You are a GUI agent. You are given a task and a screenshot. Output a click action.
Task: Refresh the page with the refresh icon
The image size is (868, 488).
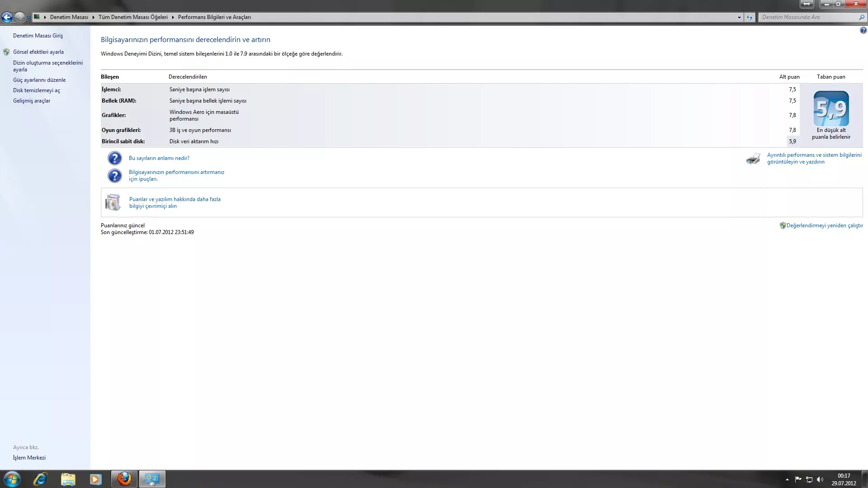coord(750,17)
